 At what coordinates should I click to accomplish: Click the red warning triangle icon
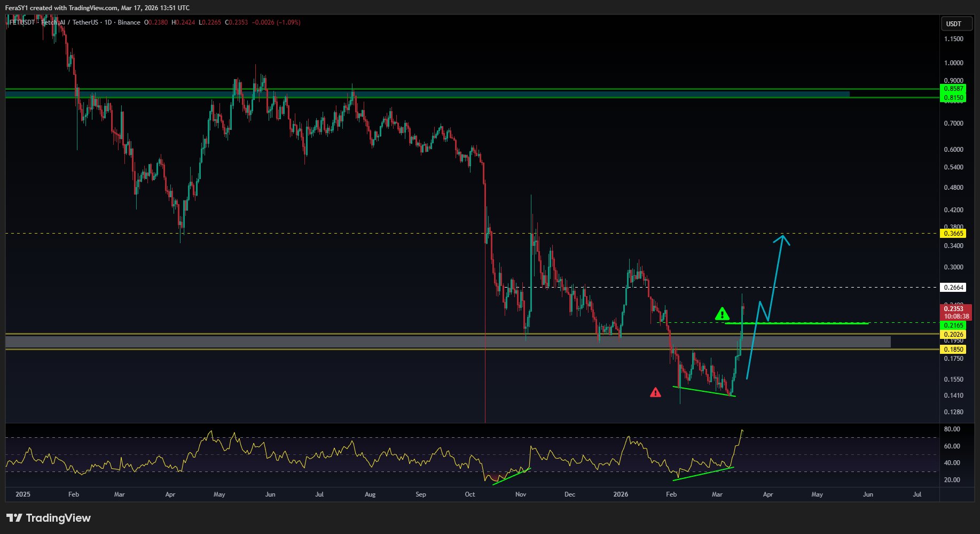point(655,393)
